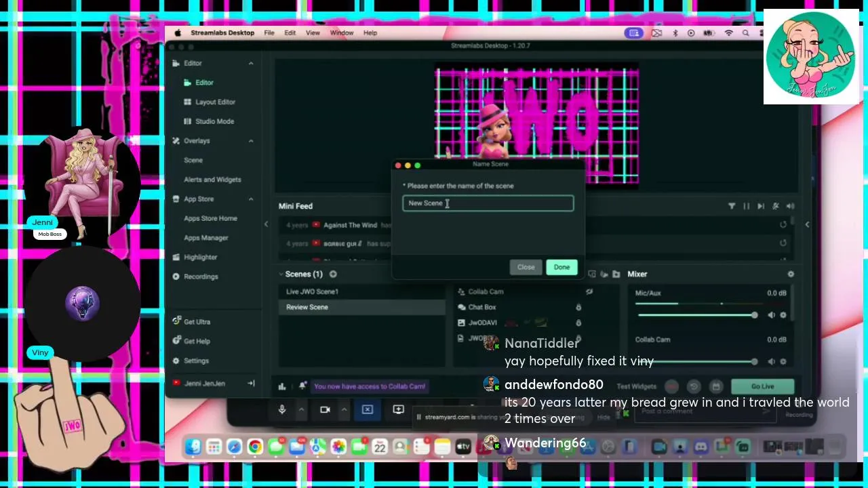Image resolution: width=868 pixels, height=488 pixels.
Task: Replay the Against The Wind alert
Action: (x=783, y=225)
